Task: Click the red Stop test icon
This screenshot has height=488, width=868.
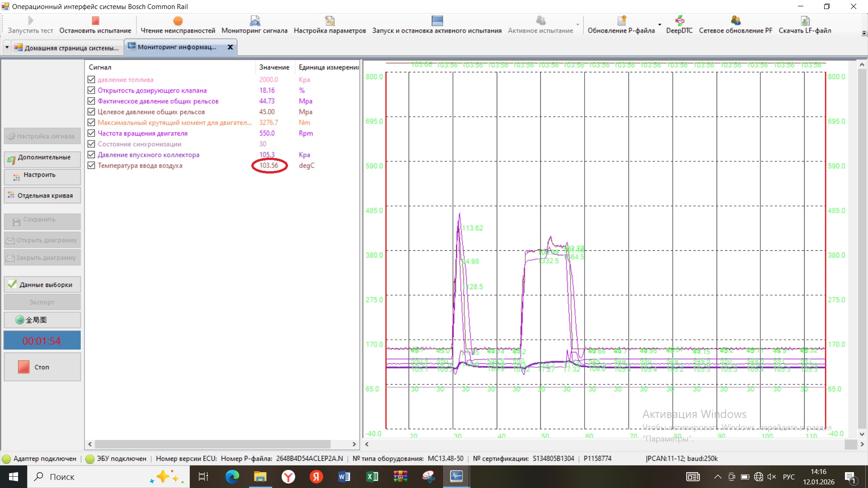Action: pos(95,21)
